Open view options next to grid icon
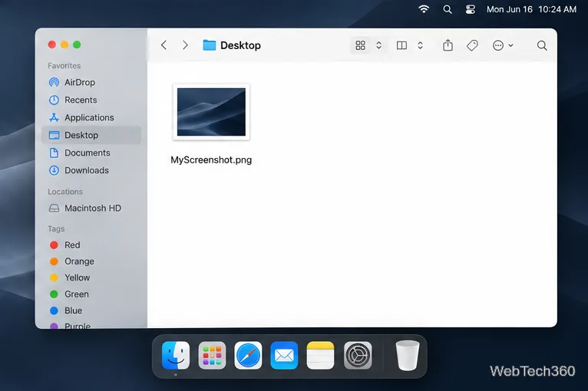The height and width of the screenshot is (391, 588). click(x=378, y=45)
